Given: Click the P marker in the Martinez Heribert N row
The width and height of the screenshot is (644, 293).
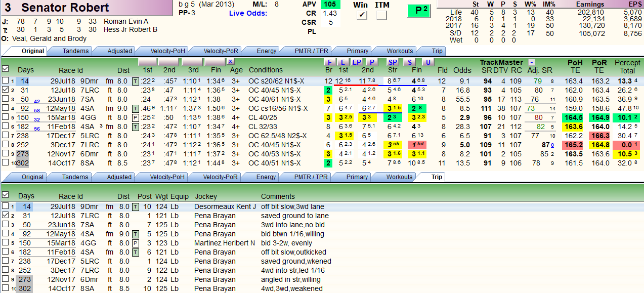Looking at the screenshot, I should tap(135, 243).
